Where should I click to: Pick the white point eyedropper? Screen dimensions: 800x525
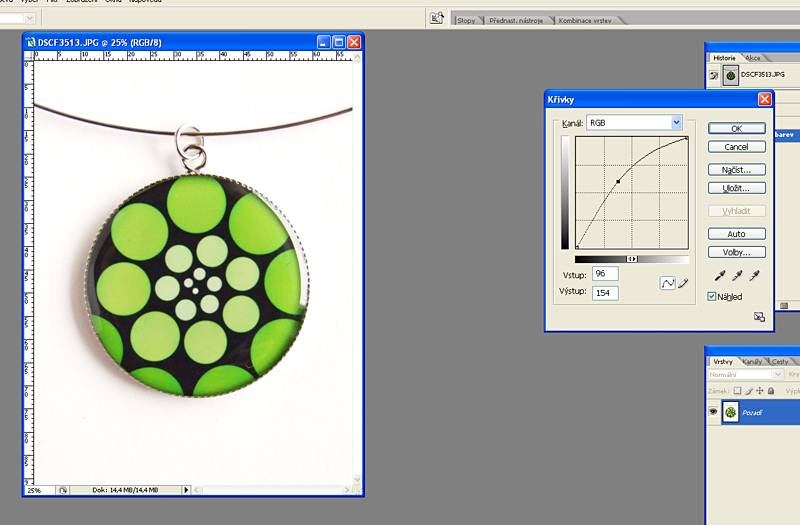pyautogui.click(x=755, y=276)
